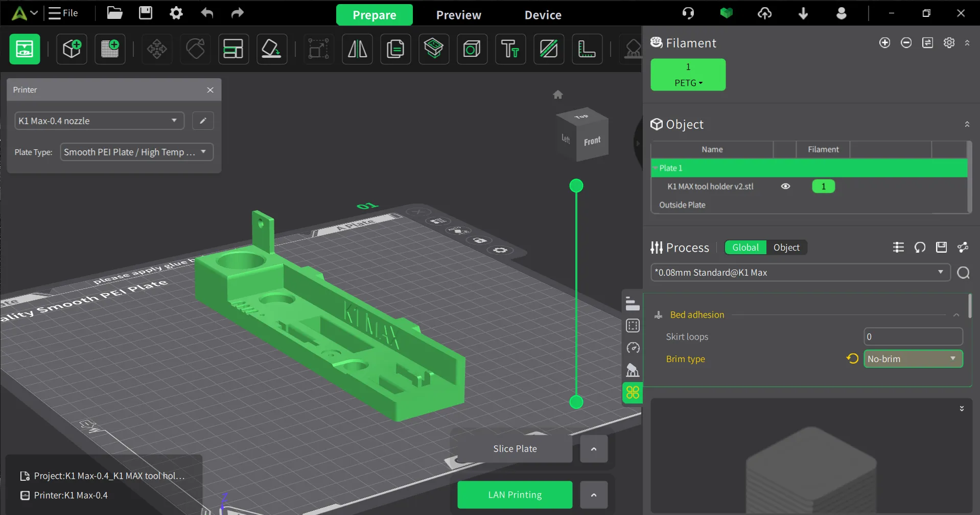Collapse the Object panel
Screen dimensions: 980x515
coord(967,124)
